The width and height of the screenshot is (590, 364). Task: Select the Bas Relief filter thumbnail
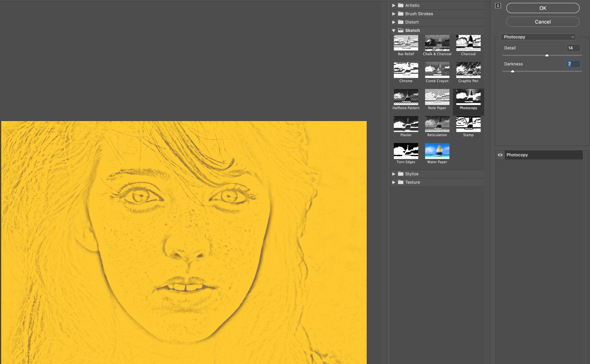(x=406, y=43)
